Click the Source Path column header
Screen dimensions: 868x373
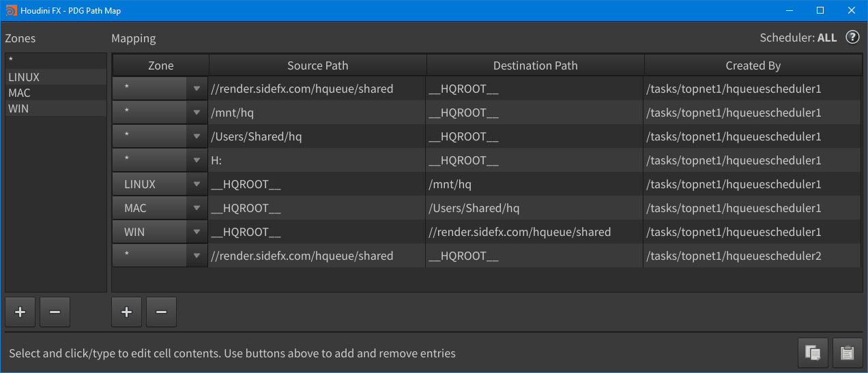(x=317, y=65)
